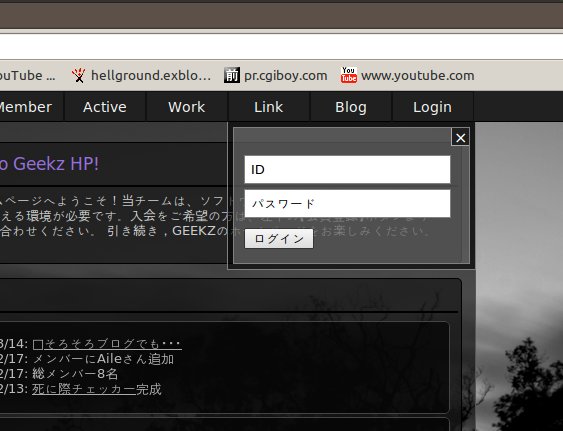Go to the Active menu item

coord(104,107)
